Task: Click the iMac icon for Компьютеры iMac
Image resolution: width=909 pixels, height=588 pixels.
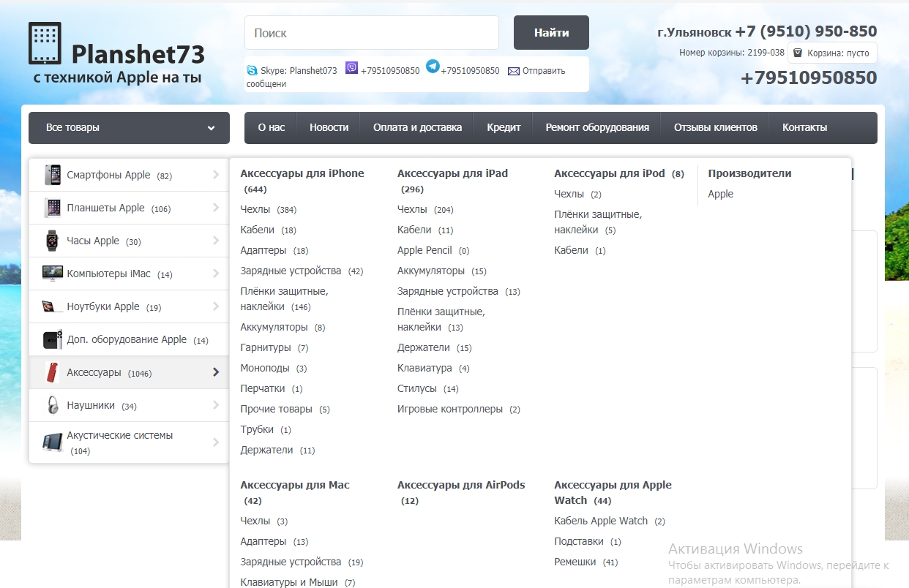Action: [53, 274]
